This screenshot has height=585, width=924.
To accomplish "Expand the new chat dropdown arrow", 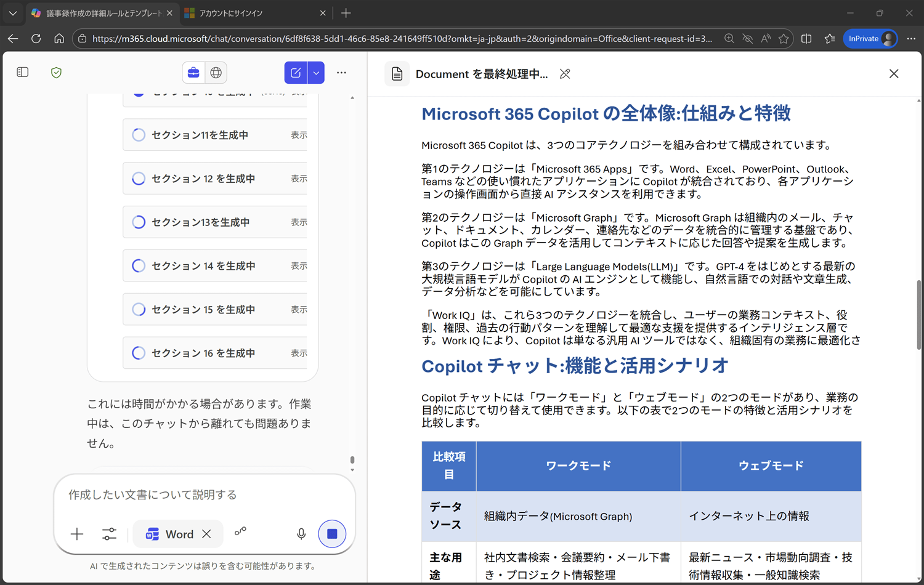I will pos(316,73).
